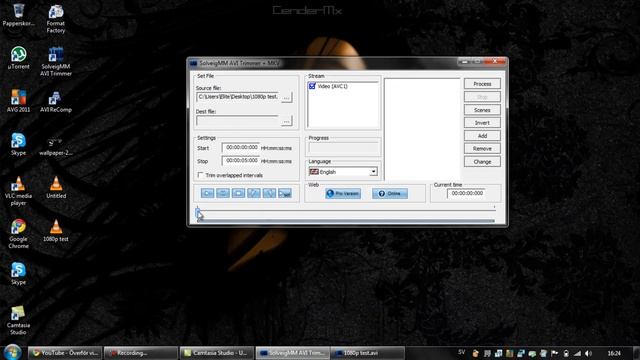Set the left marker with toolbar icon
Viewport: 640px width, 360px height.
click(254, 193)
